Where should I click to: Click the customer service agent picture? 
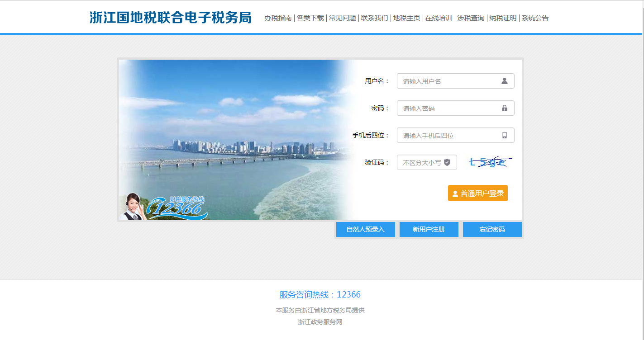click(x=133, y=206)
